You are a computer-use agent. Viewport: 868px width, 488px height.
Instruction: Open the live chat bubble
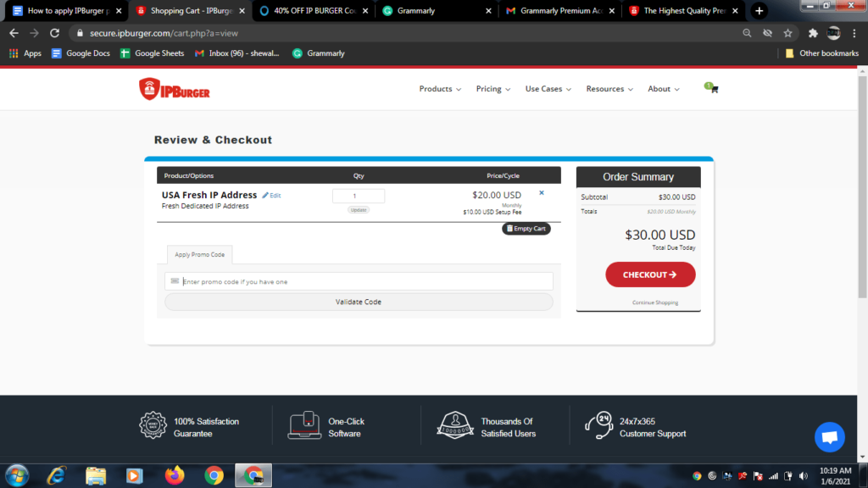coord(829,437)
